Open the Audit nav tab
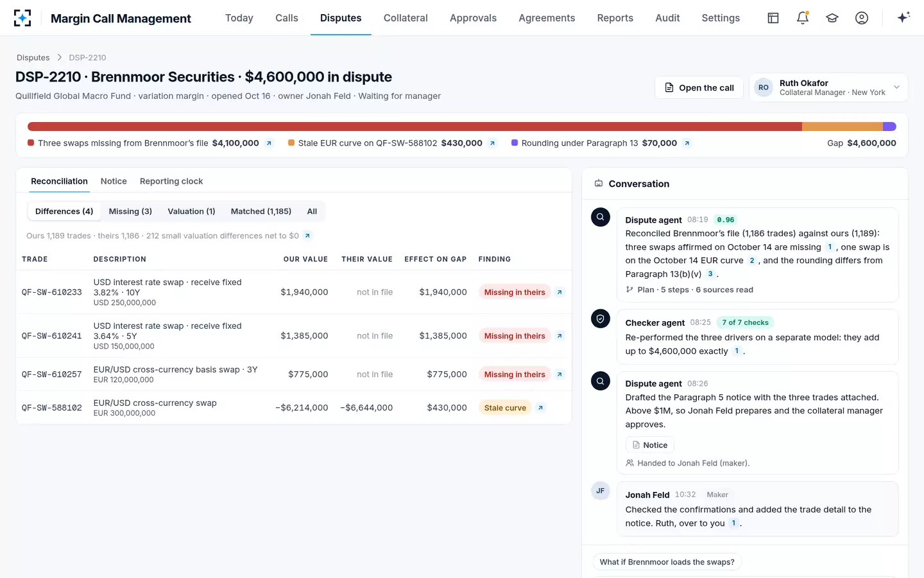This screenshot has width=924, height=578. point(667,18)
